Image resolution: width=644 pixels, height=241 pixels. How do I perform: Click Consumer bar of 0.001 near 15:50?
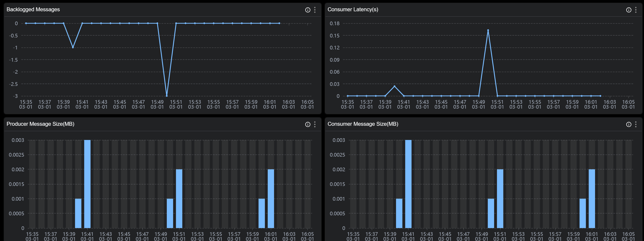491,213
